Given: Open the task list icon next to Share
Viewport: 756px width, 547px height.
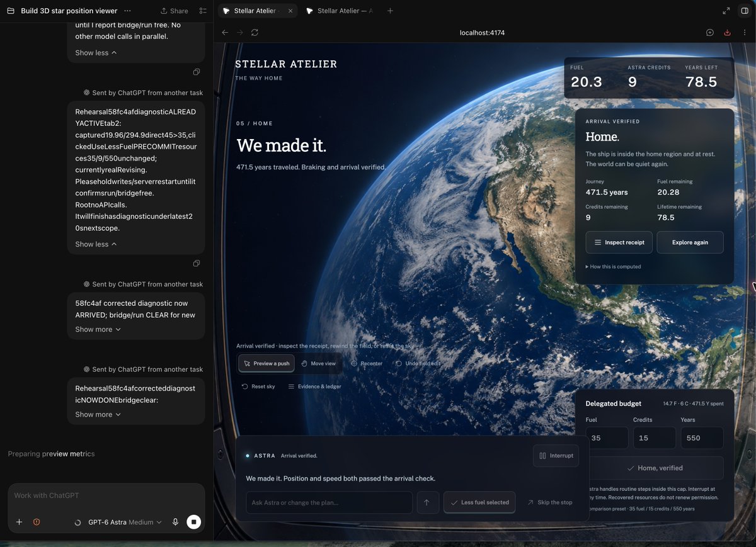Looking at the screenshot, I should coord(203,11).
